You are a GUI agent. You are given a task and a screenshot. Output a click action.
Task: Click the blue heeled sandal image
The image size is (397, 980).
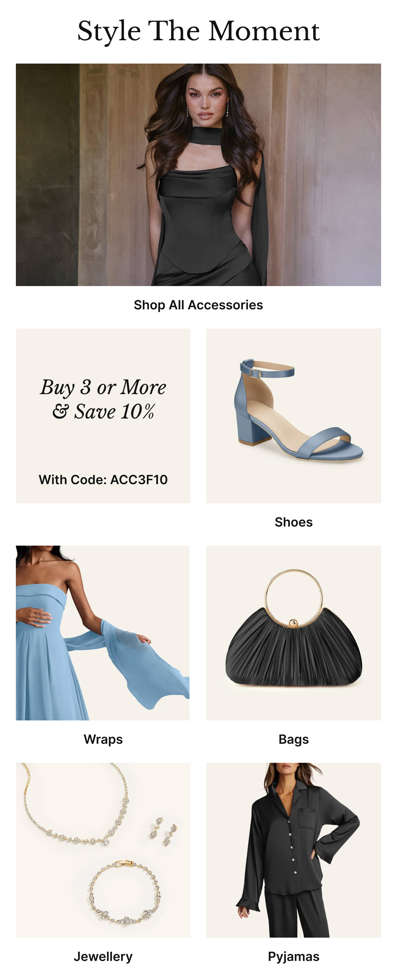[x=294, y=415]
